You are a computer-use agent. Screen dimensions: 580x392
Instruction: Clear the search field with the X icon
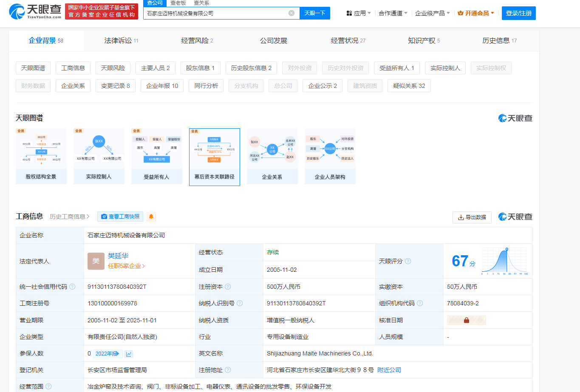pyautogui.click(x=291, y=13)
